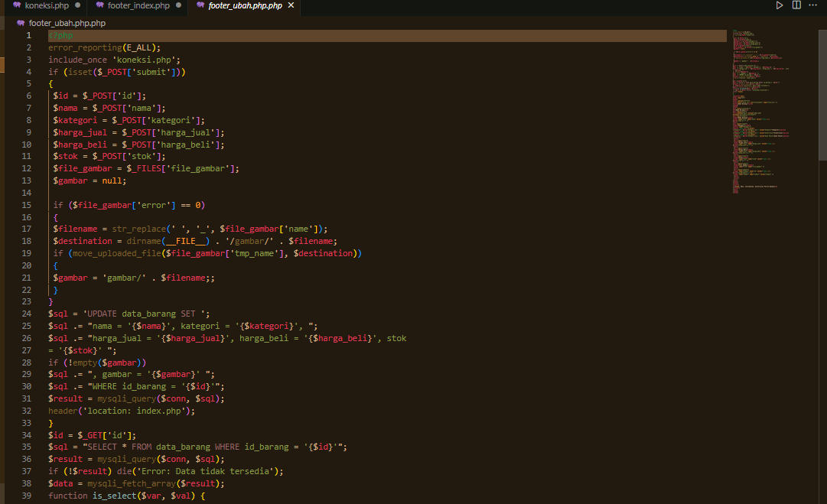Click '$kategori' variable on line 8
Image resolution: width=827 pixels, height=504 pixels.
click(75, 120)
